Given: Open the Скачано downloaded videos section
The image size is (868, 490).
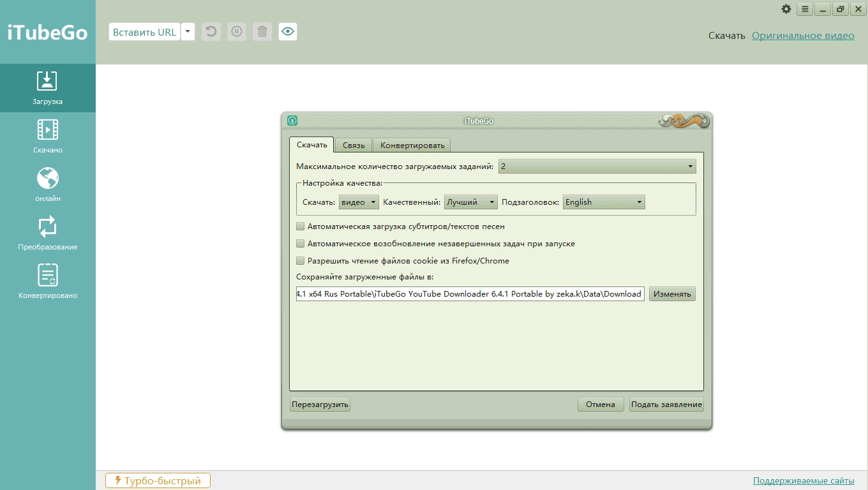Looking at the screenshot, I should [x=48, y=137].
